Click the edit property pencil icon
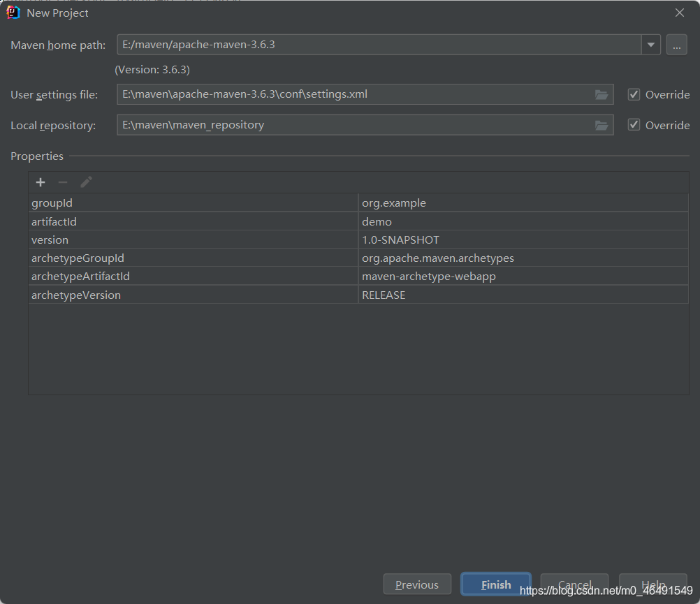 (86, 182)
